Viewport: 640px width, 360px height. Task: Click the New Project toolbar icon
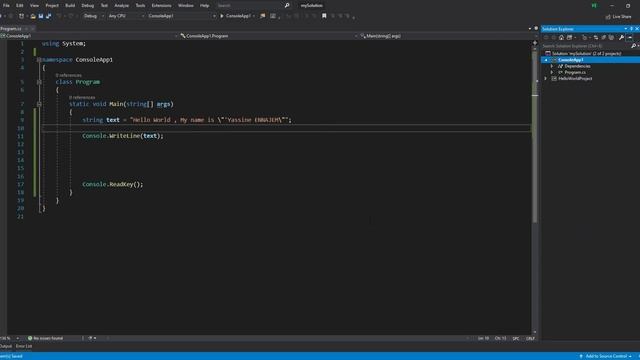pos(22,16)
